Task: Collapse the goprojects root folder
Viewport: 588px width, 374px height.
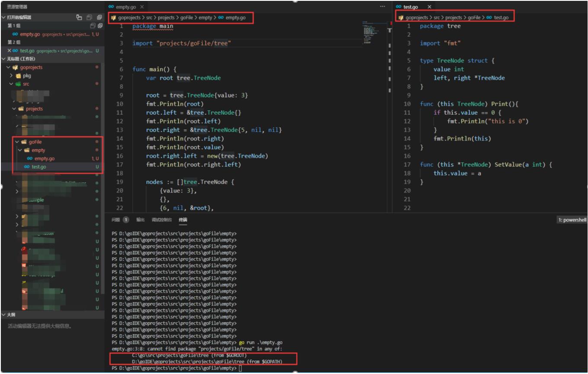Action: pyautogui.click(x=9, y=67)
